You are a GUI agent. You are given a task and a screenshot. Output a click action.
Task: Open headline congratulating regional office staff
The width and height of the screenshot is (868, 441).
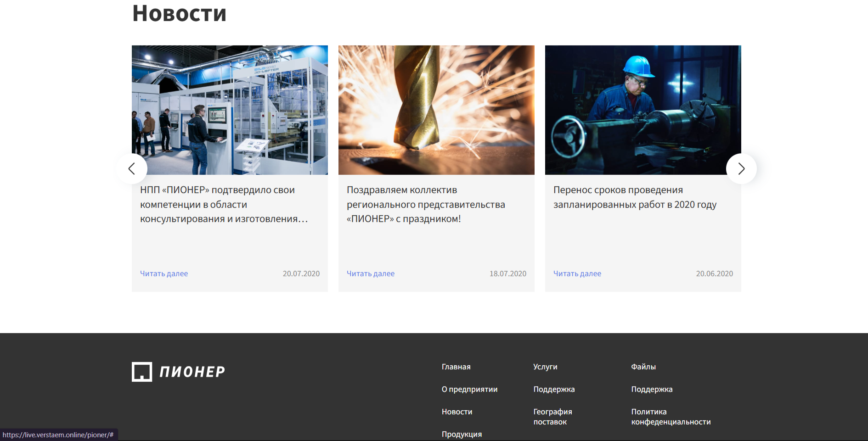click(x=426, y=204)
